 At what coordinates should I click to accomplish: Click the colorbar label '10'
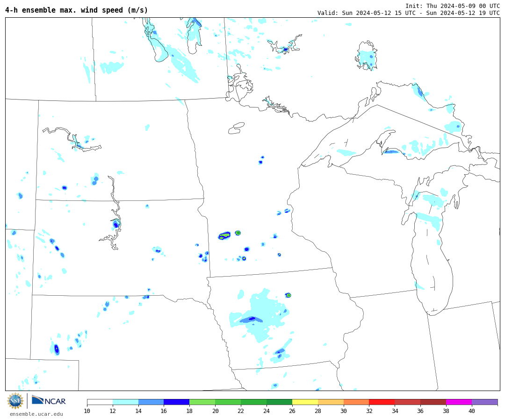[x=87, y=411]
